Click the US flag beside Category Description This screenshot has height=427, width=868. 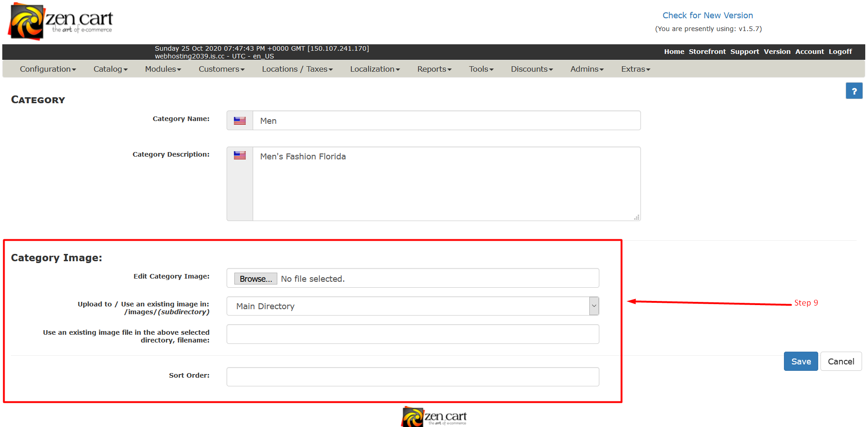coord(240,155)
